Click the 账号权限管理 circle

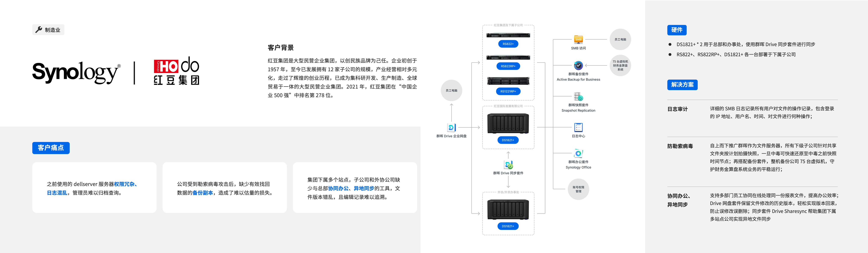(578, 189)
